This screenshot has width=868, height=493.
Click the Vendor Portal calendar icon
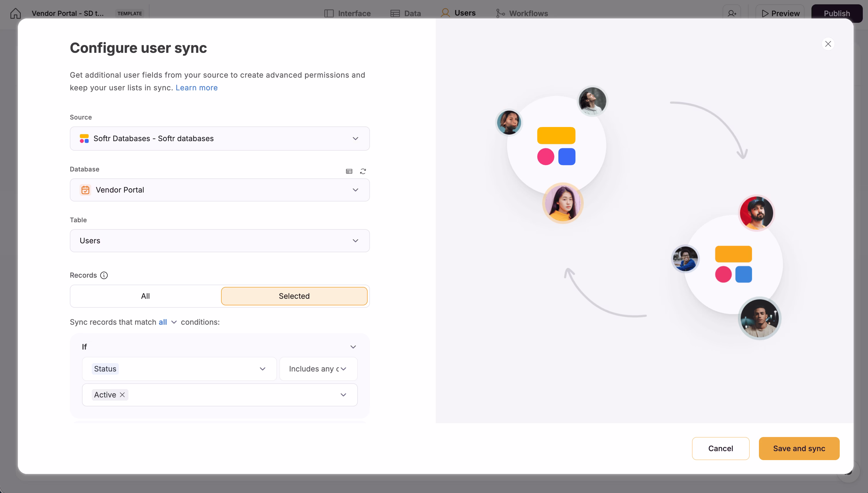tap(85, 190)
